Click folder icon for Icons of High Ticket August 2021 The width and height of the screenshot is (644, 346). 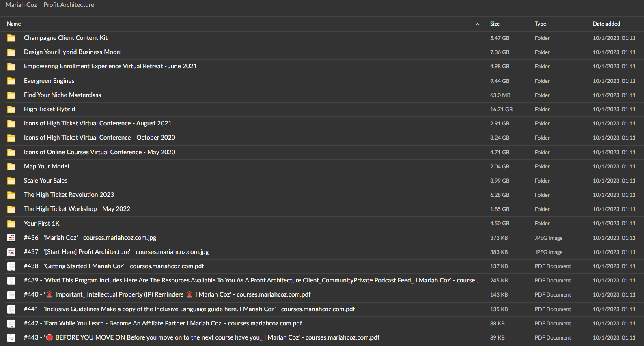(x=11, y=124)
